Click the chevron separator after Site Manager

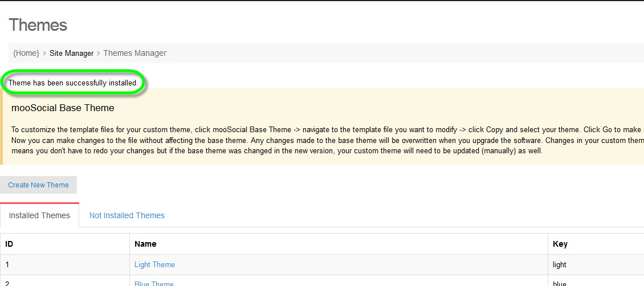(x=98, y=53)
